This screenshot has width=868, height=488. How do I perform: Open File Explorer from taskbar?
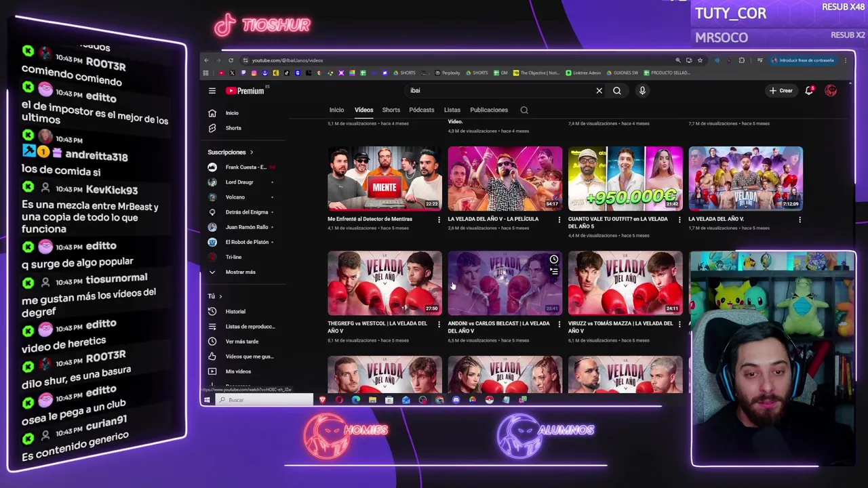coord(372,400)
